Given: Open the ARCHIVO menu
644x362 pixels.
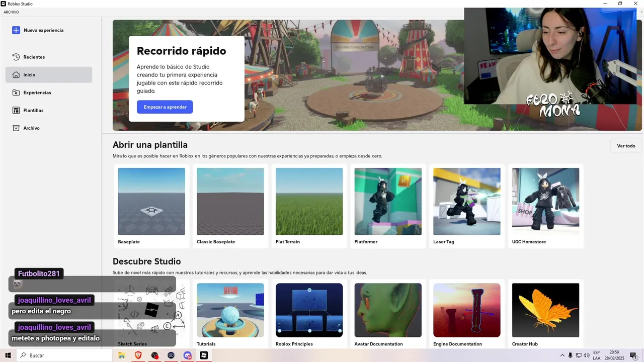Looking at the screenshot, I should coord(11,12).
